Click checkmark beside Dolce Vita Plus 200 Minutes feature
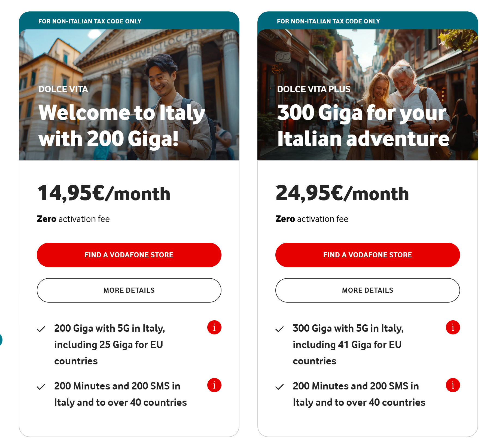The height and width of the screenshot is (448, 502). (279, 387)
